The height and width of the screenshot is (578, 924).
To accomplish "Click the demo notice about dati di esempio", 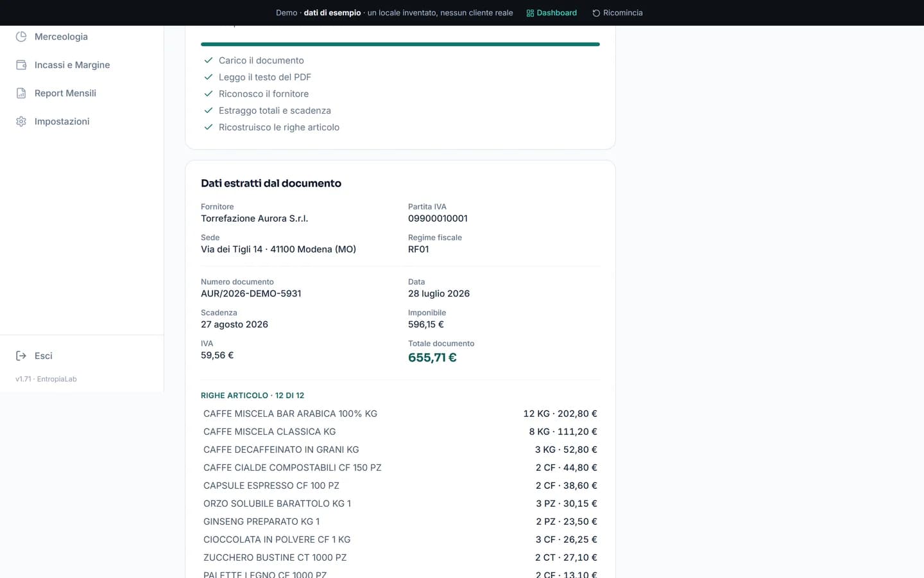I will (395, 13).
